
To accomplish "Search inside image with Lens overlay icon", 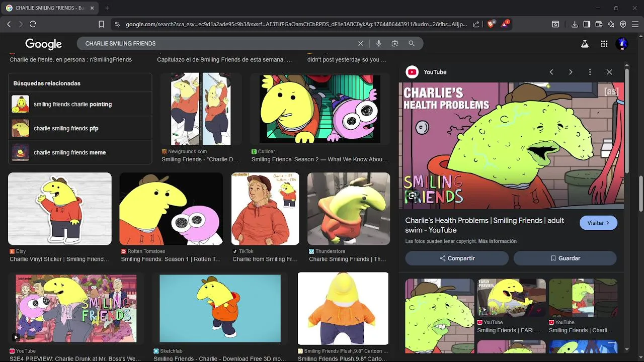I will tap(413, 196).
